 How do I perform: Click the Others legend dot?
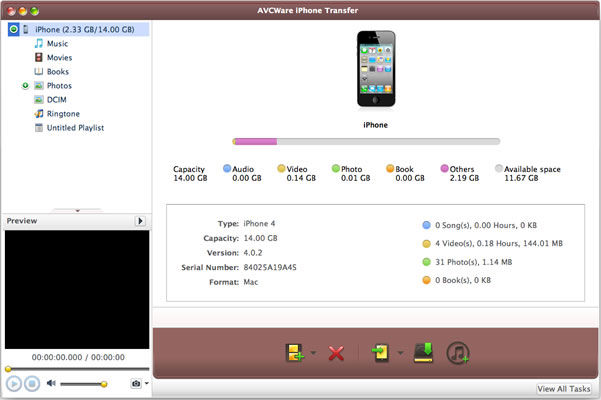[445, 168]
